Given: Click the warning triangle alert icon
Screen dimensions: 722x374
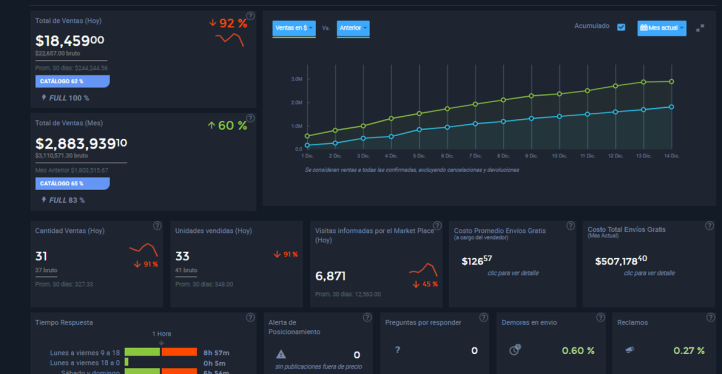Looking at the screenshot, I should pyautogui.click(x=281, y=354).
